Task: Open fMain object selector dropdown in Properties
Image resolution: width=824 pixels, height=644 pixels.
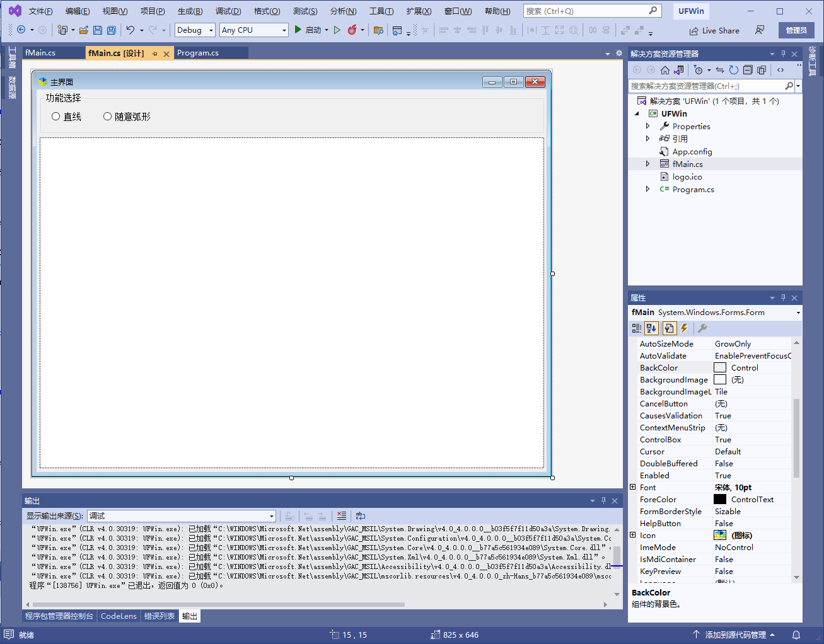Action: click(x=798, y=313)
